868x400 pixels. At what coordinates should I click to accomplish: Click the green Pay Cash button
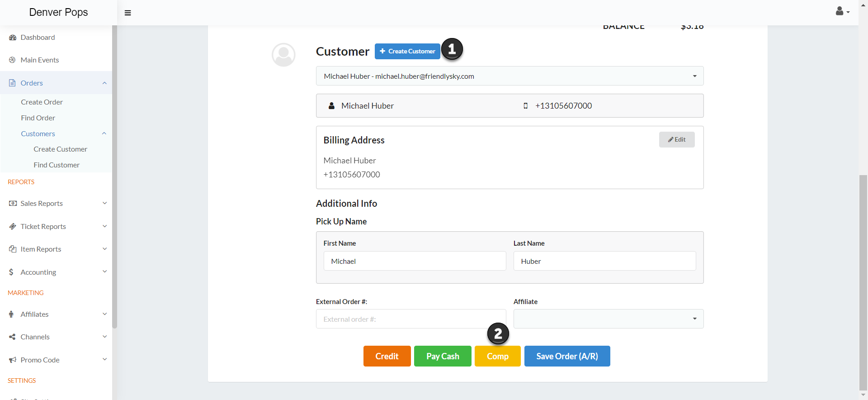[x=442, y=356]
